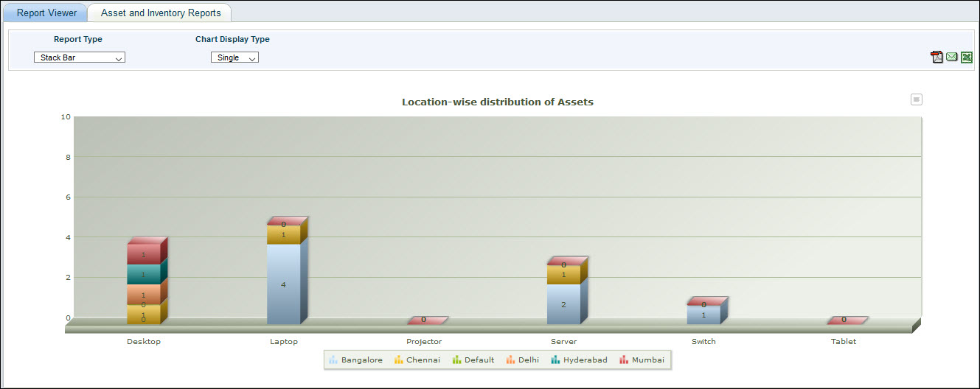Click the Bangalore segment of Server bar
Image resolution: width=980 pixels, height=389 pixels.
(x=563, y=304)
